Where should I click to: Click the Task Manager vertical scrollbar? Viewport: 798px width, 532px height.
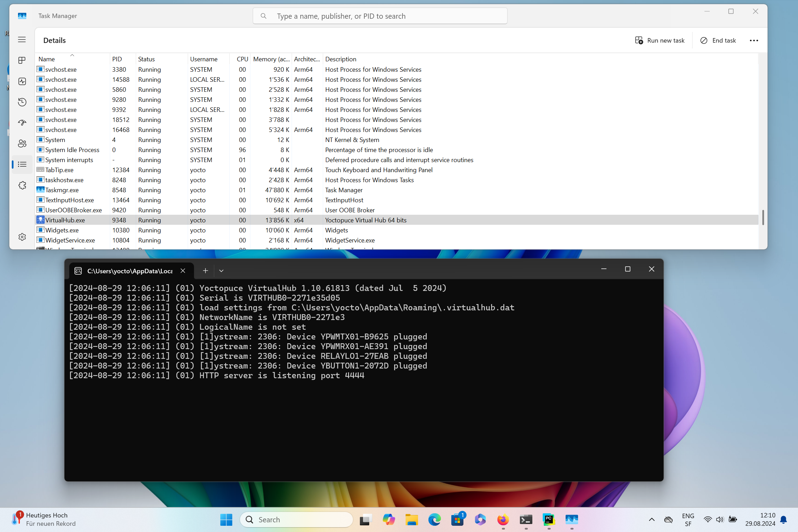[x=763, y=217]
